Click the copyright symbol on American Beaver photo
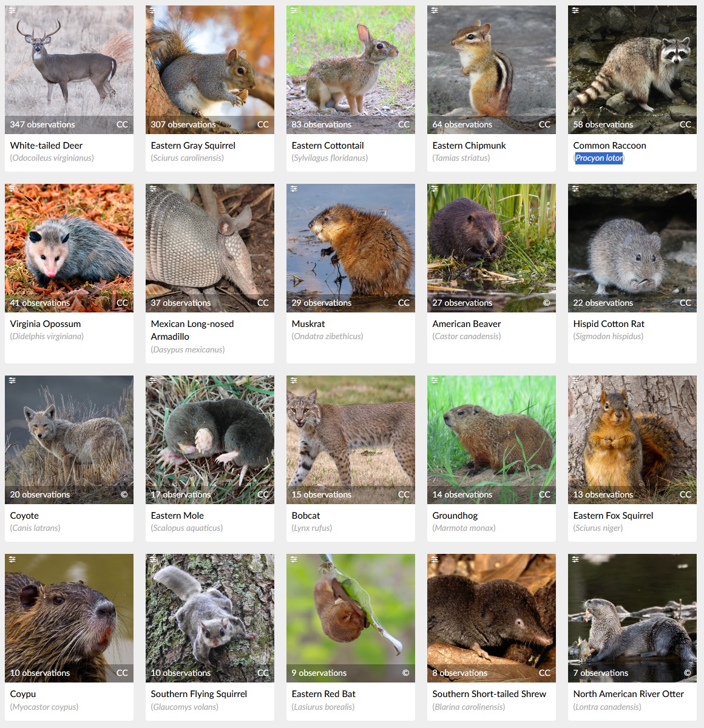This screenshot has height=728, width=704. [x=546, y=303]
